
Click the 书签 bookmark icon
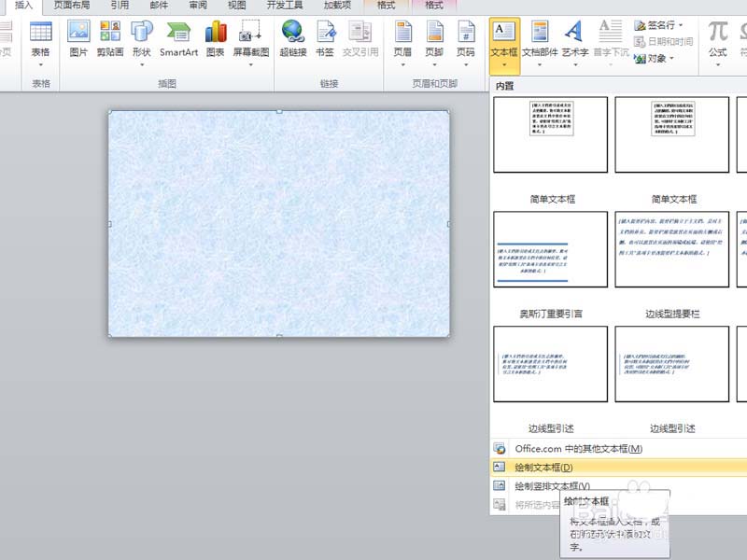pyautogui.click(x=325, y=38)
